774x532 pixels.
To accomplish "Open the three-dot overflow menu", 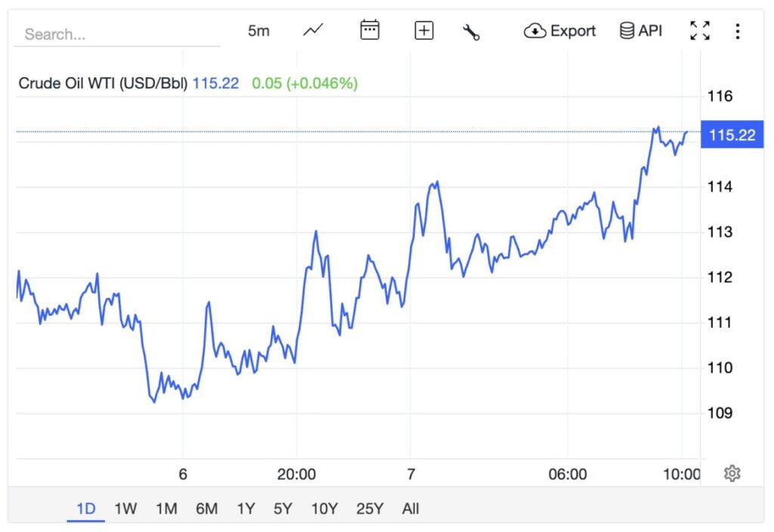I will pyautogui.click(x=737, y=30).
